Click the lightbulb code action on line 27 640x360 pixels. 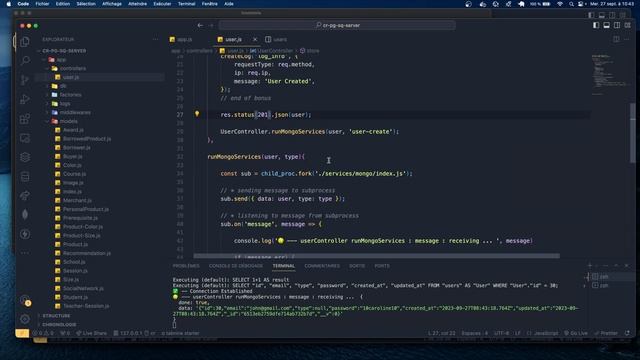pyautogui.click(x=197, y=114)
